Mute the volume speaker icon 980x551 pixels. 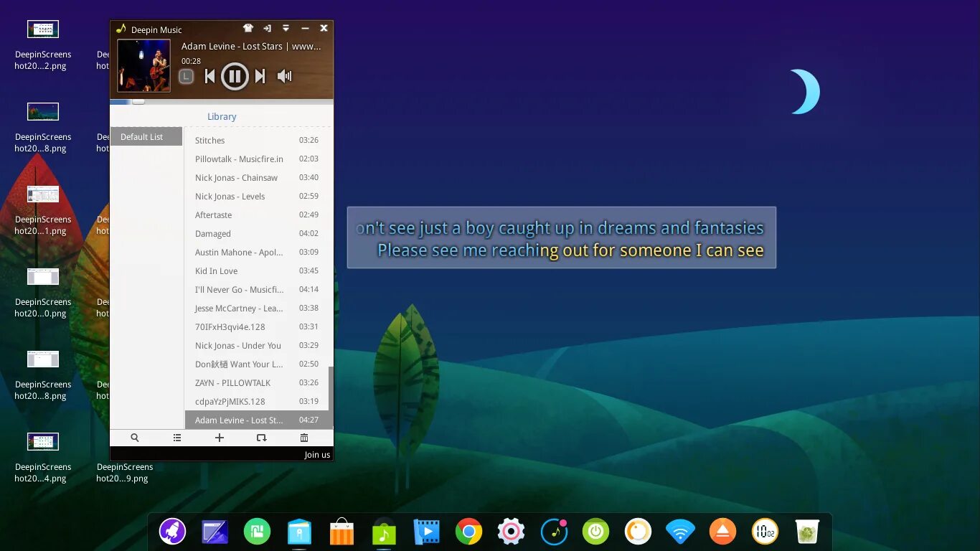tap(285, 76)
